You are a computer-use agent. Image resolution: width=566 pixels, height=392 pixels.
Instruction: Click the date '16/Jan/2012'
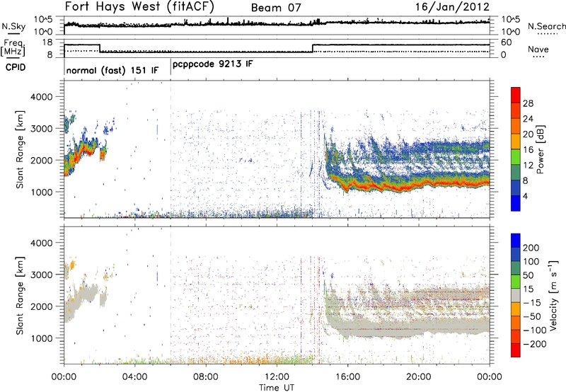click(452, 7)
